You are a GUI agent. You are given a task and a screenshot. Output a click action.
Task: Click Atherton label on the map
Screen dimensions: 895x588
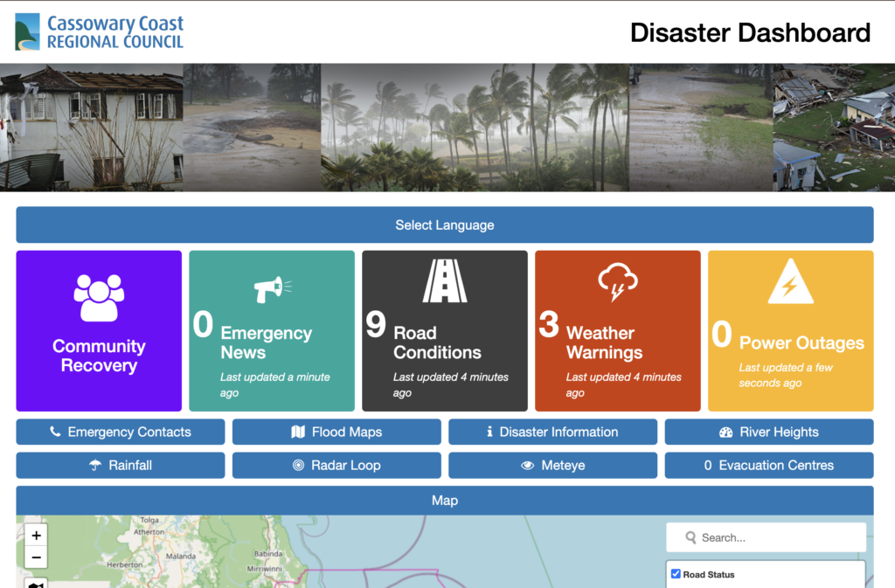coord(149,531)
